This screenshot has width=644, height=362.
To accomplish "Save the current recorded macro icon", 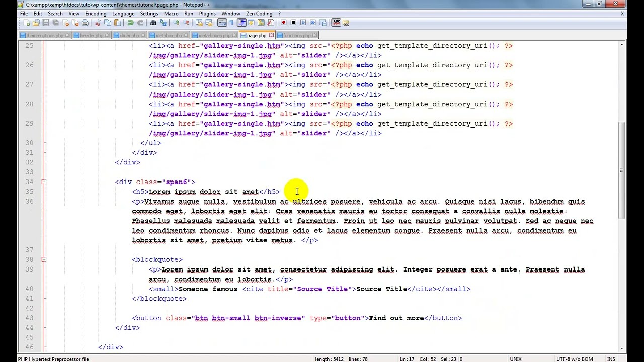I will click(323, 23).
